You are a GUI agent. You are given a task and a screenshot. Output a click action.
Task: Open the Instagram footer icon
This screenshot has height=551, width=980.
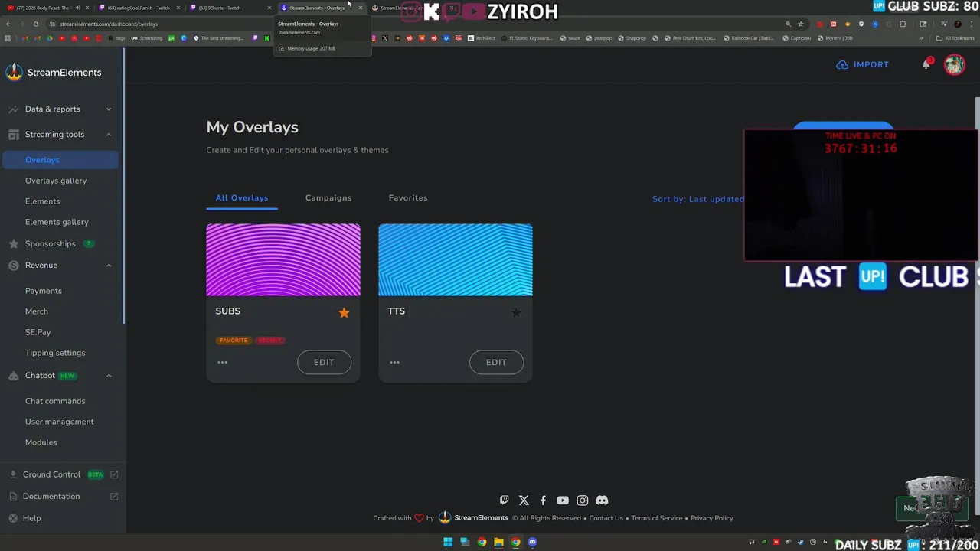pyautogui.click(x=583, y=500)
